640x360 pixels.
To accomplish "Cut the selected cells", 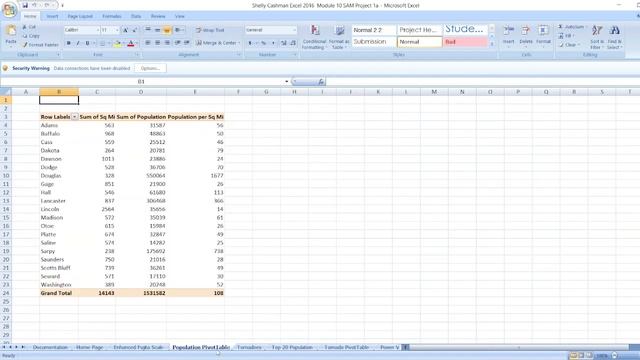I will [x=29, y=27].
